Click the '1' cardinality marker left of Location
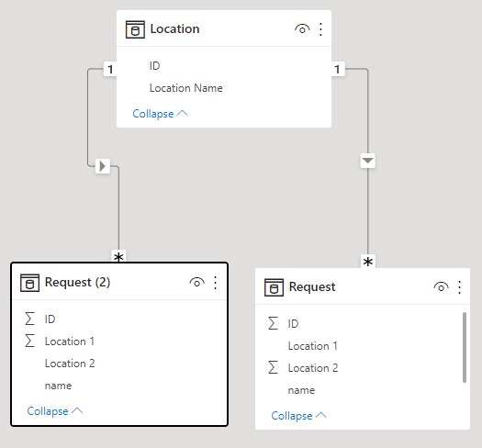The width and height of the screenshot is (482, 448). click(x=110, y=69)
